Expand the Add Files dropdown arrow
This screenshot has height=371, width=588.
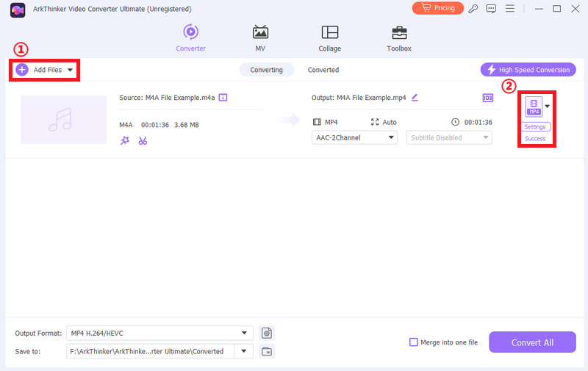tap(70, 70)
